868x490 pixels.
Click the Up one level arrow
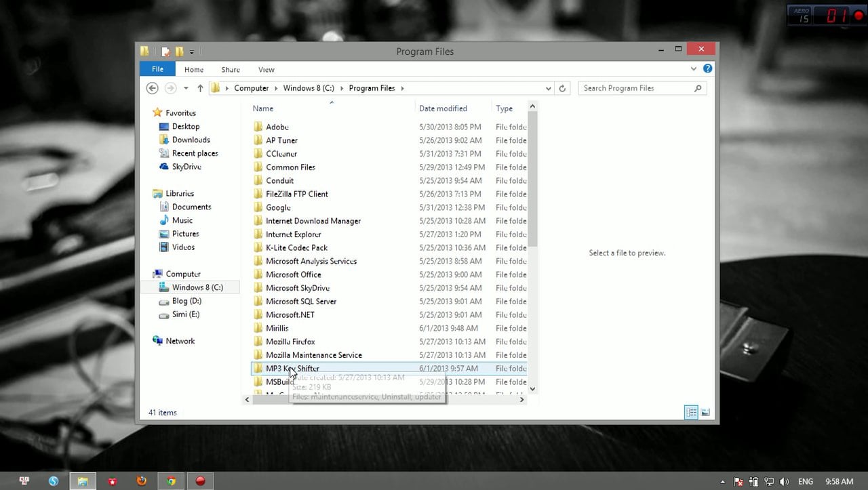click(200, 88)
